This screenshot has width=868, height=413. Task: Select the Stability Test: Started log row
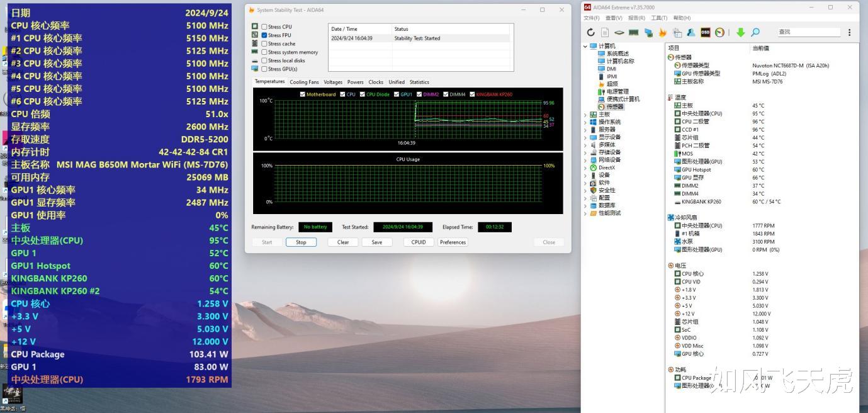coord(420,38)
